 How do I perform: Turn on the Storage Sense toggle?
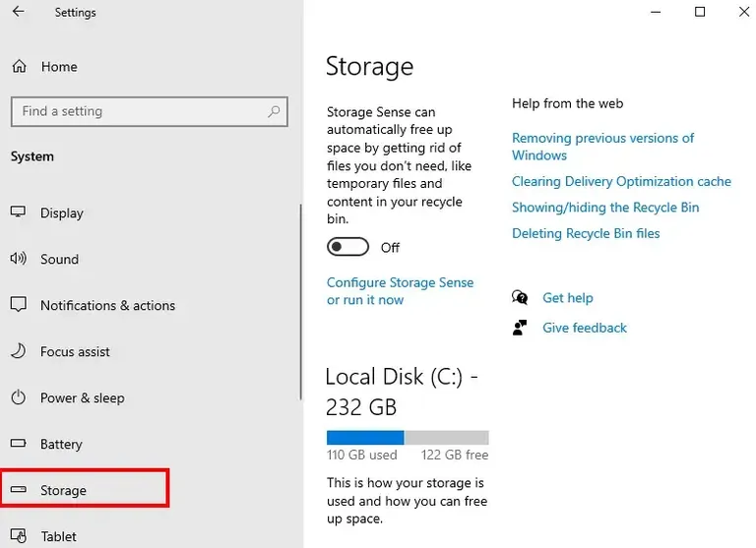(348, 247)
